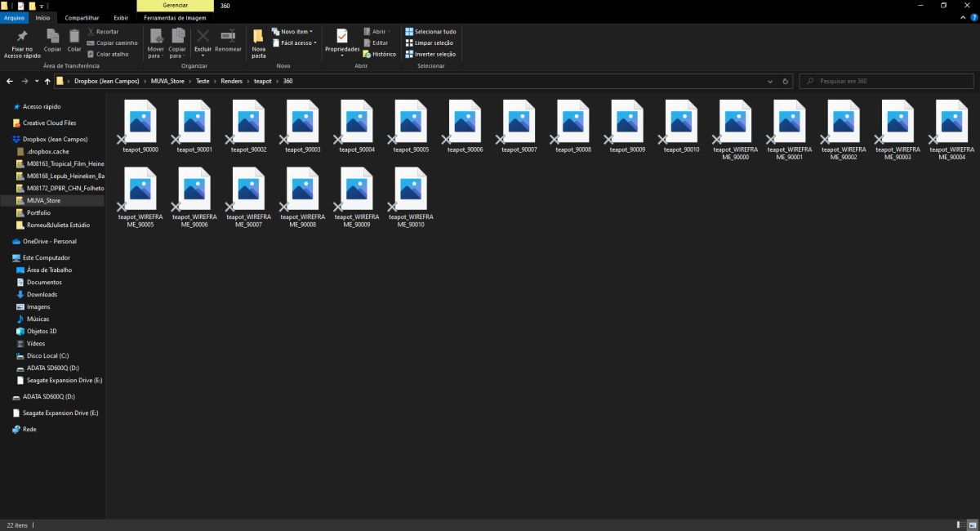This screenshot has height=531, width=980.
Task: Switch to the Compartilhar ribbon tab
Action: [x=82, y=17]
